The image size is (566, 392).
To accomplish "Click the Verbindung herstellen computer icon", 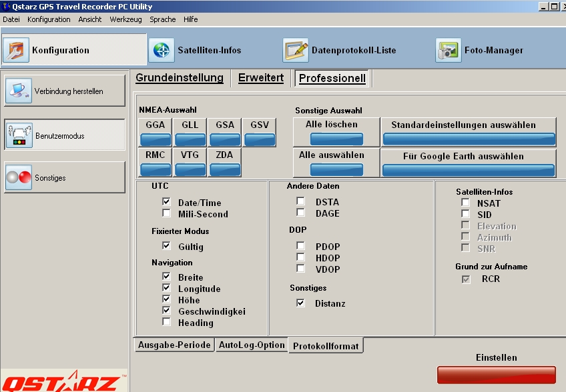I will click(x=19, y=91).
